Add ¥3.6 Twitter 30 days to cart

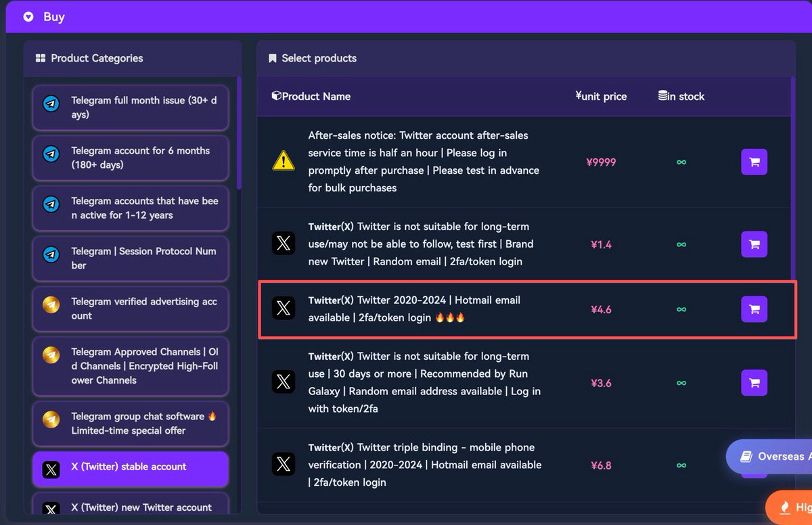(x=754, y=383)
